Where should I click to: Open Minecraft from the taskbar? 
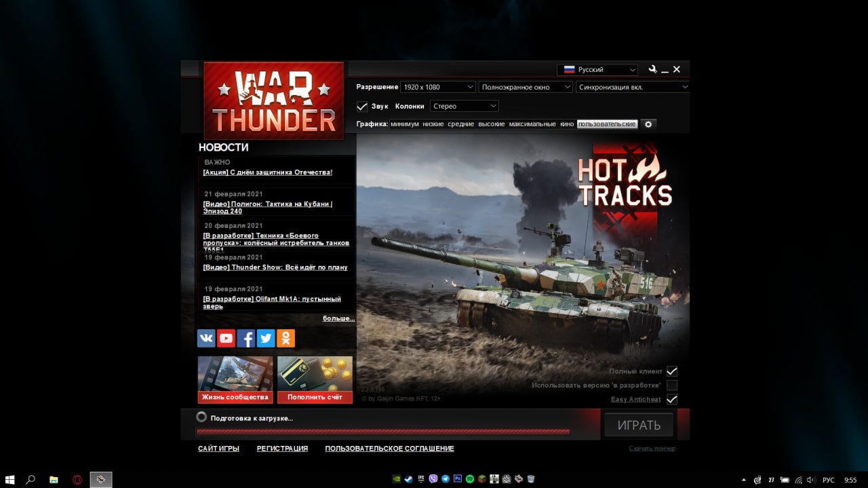tap(482, 478)
